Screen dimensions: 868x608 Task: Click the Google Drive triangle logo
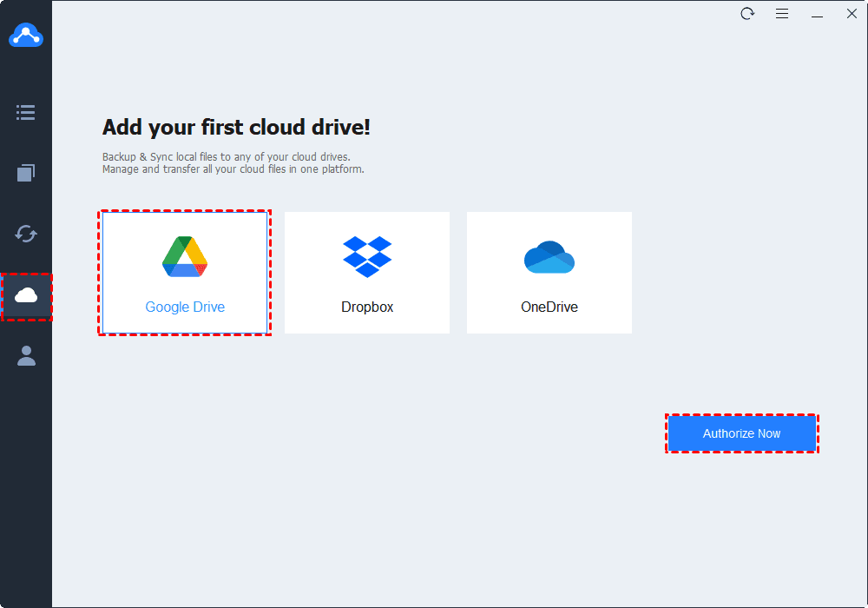point(185,256)
